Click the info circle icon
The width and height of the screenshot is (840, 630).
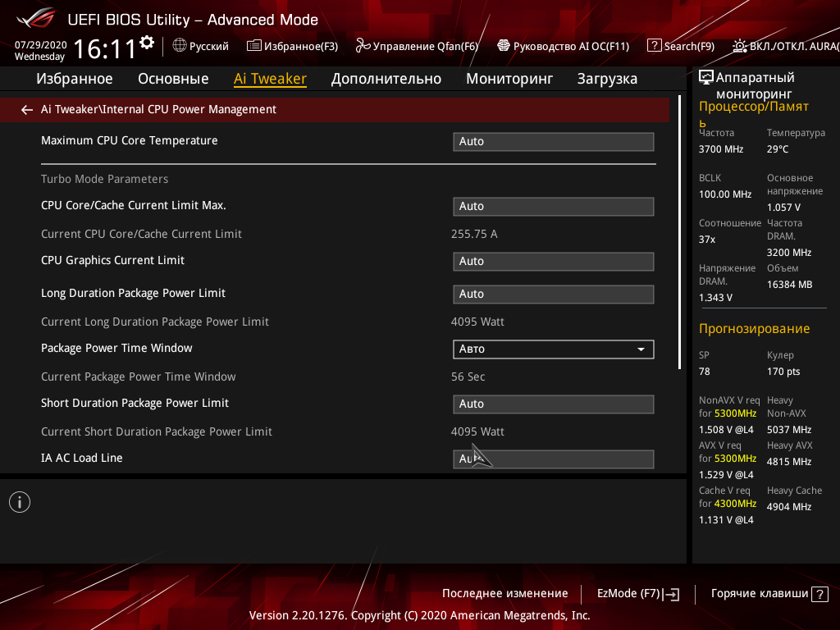tap(20, 503)
